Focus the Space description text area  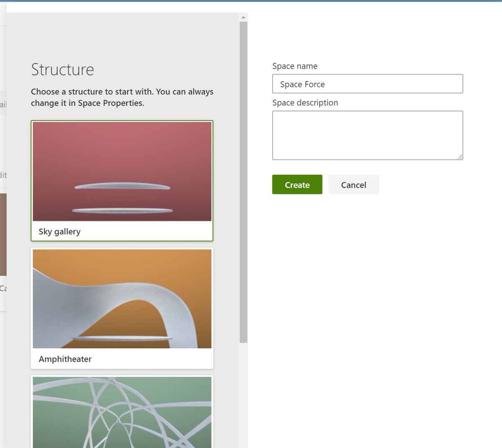coord(367,135)
